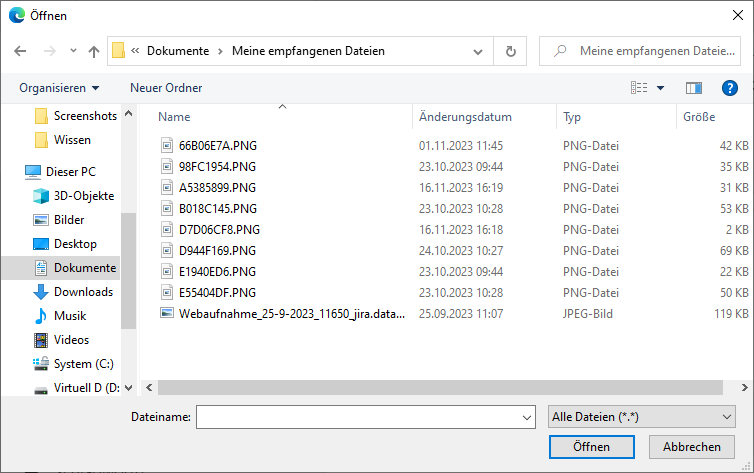This screenshot has width=754, height=473.
Task: Toggle the preview pane icon
Action: 693,88
